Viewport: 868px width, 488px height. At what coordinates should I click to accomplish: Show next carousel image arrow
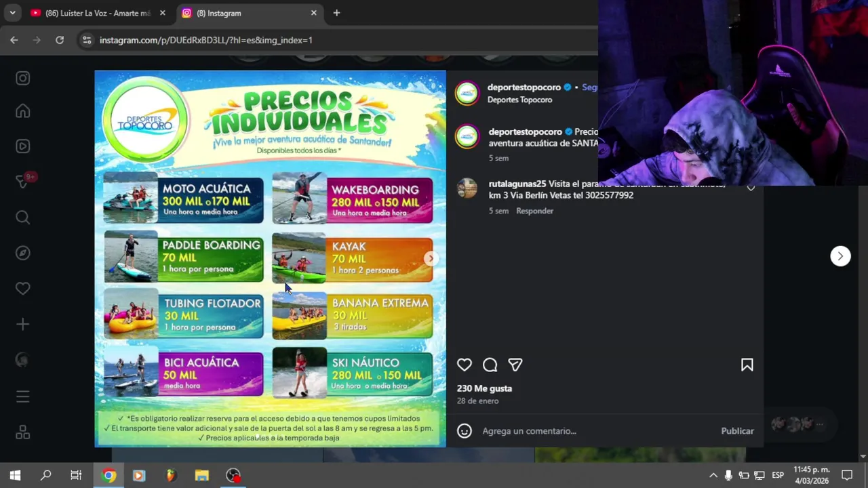431,258
